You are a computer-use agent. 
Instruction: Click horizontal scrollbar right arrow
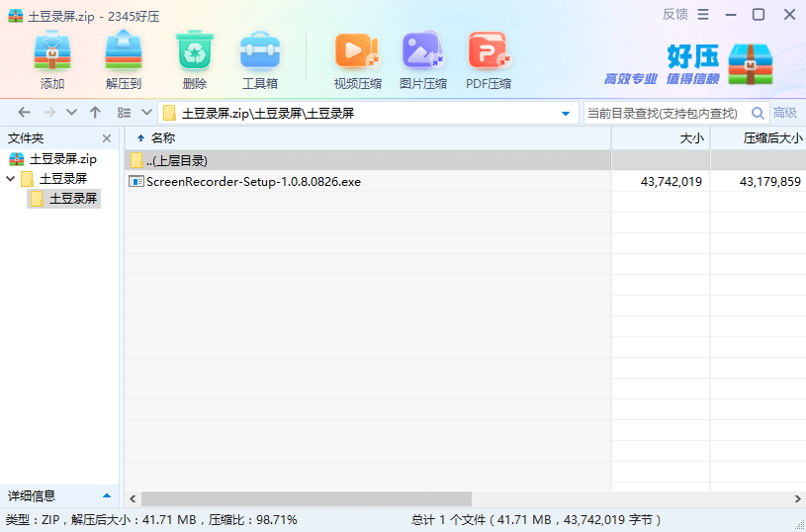tap(797, 498)
